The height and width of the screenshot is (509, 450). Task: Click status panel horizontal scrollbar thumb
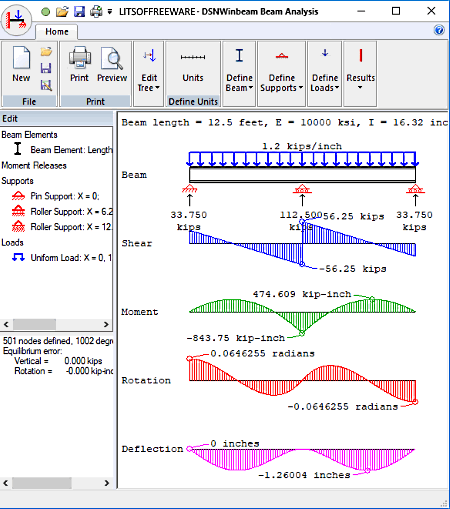tap(42, 483)
